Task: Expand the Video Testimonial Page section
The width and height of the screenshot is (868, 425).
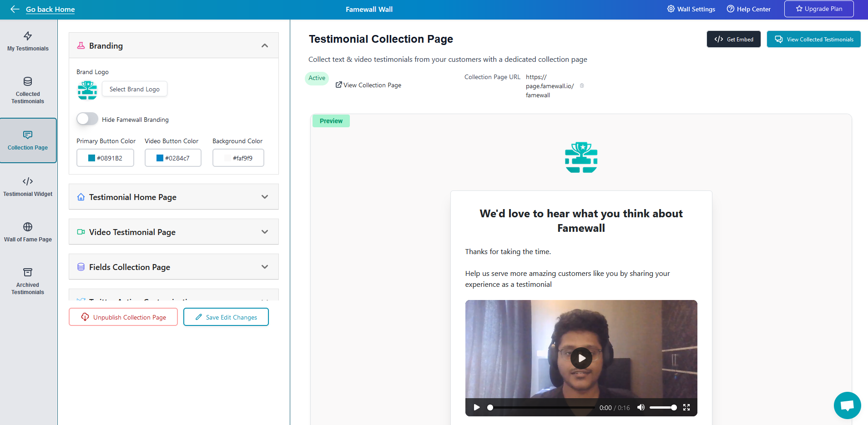Action: click(x=265, y=232)
